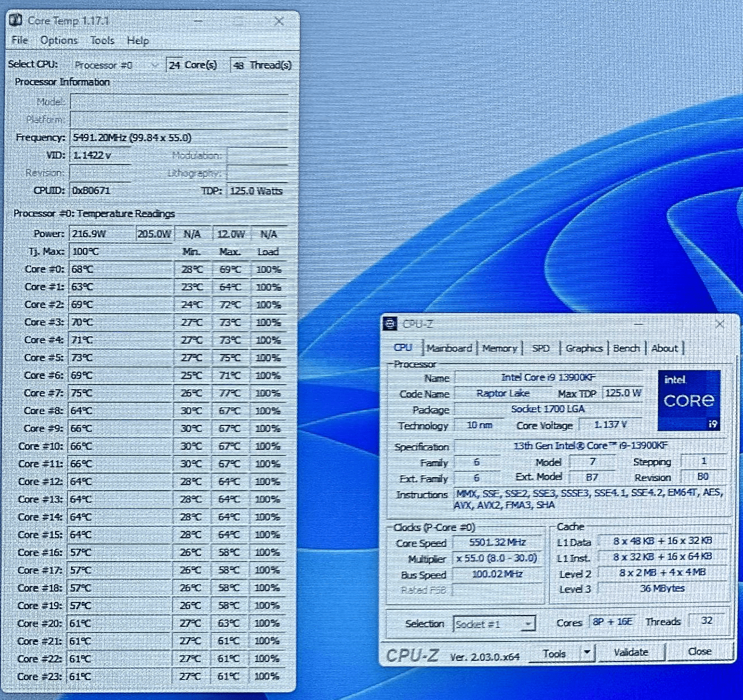Minimize the Core Temp window
Screen dimensions: 743x700
tap(198, 22)
